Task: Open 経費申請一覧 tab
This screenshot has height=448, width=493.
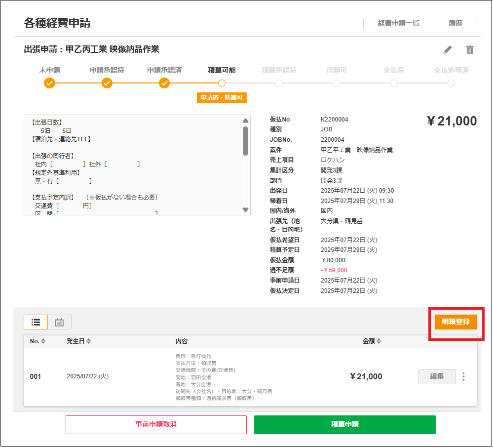Action: tap(398, 23)
